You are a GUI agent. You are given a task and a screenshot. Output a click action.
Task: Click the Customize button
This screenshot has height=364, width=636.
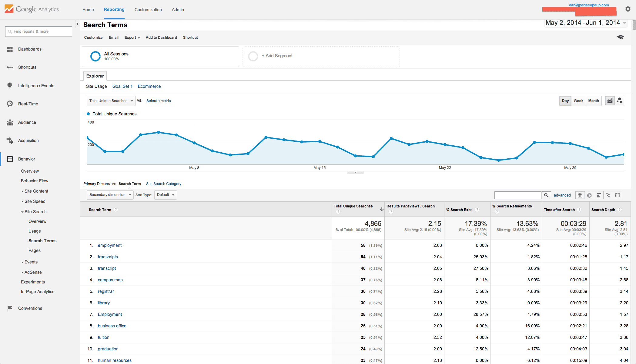[93, 38]
